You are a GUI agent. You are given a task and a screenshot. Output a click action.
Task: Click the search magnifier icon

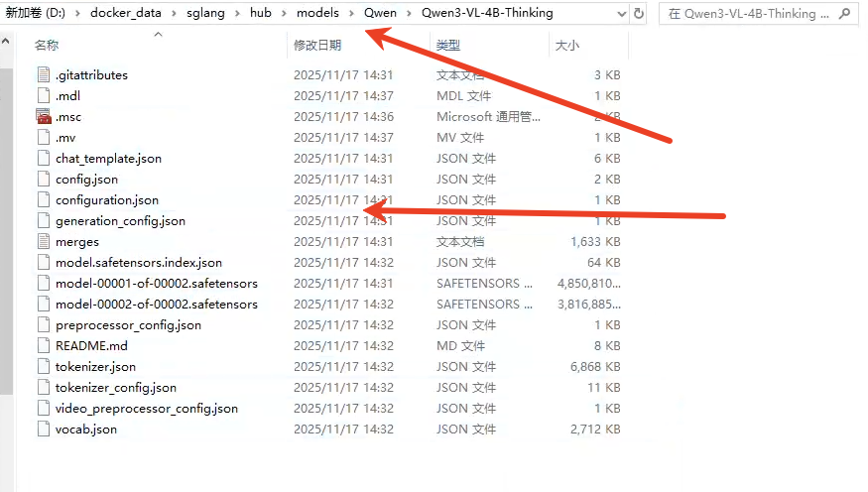coord(844,13)
